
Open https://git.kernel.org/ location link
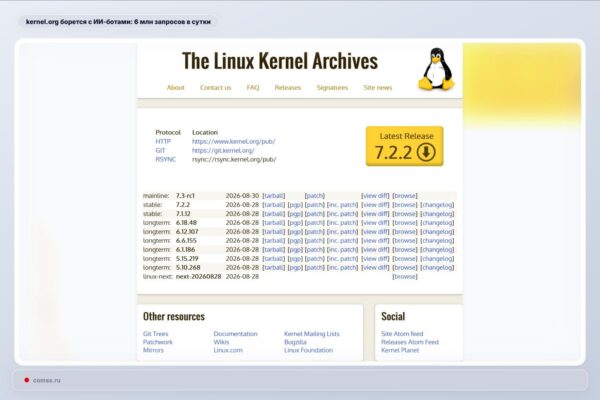click(x=223, y=150)
